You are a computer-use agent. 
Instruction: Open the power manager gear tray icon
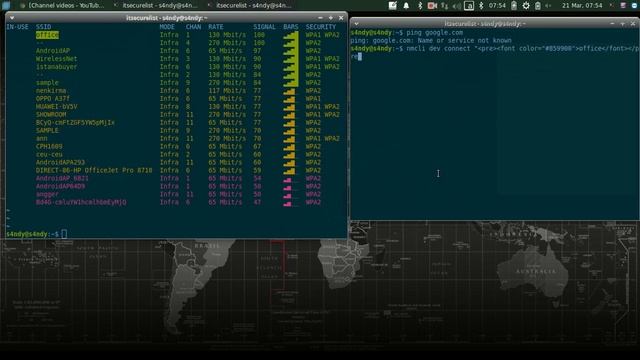(x=526, y=5)
